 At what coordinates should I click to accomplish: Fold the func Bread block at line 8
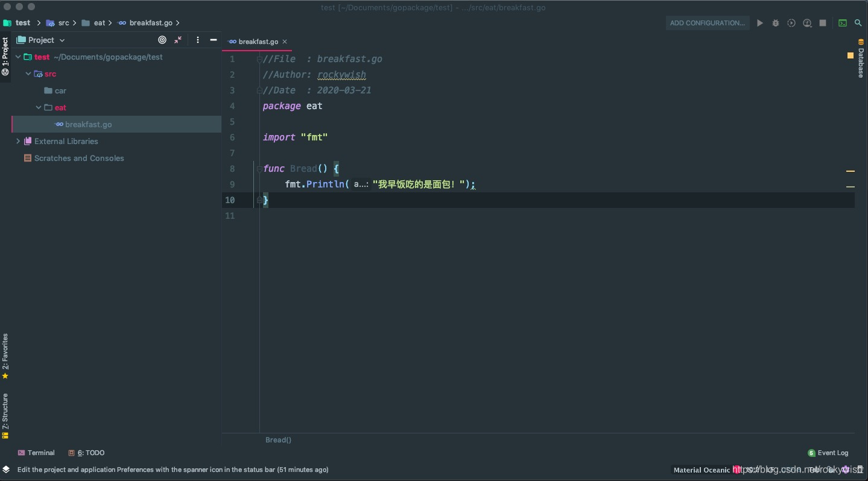[x=259, y=169]
